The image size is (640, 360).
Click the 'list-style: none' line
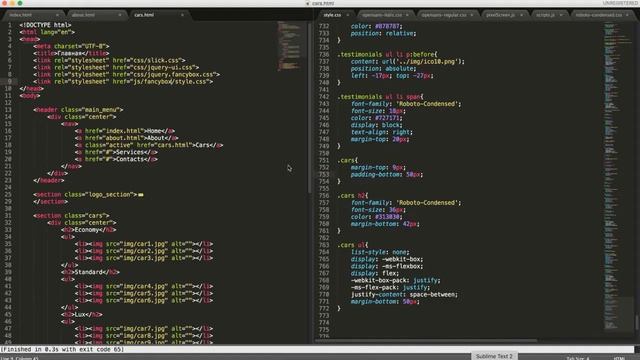[x=380, y=252]
